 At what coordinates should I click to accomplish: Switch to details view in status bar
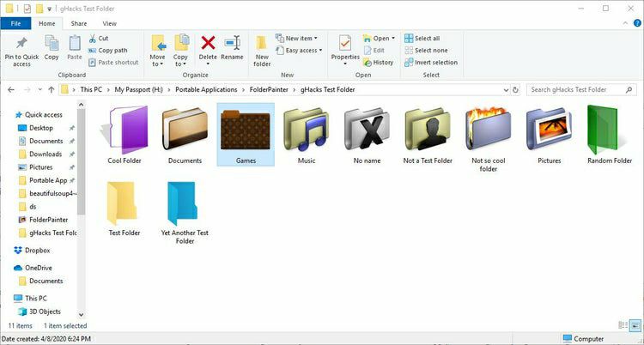tap(623, 325)
